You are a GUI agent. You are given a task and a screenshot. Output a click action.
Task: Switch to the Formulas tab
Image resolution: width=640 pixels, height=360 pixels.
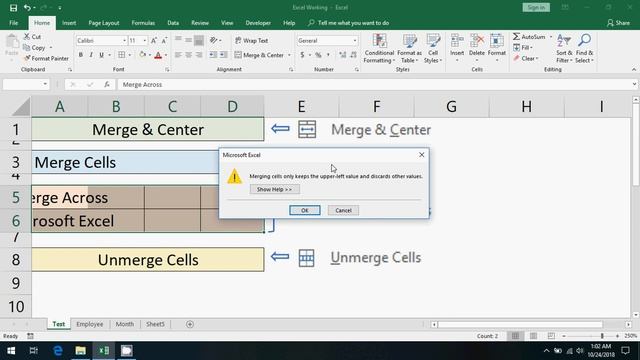143,23
